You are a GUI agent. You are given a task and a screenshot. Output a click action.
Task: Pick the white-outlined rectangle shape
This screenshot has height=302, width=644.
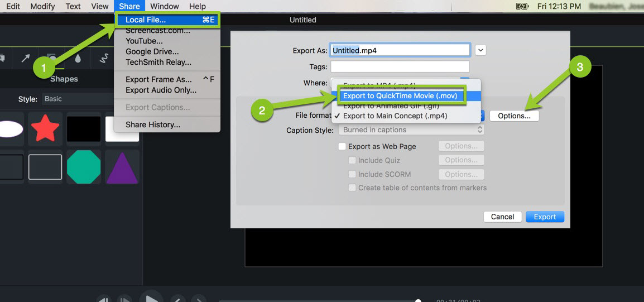45,167
